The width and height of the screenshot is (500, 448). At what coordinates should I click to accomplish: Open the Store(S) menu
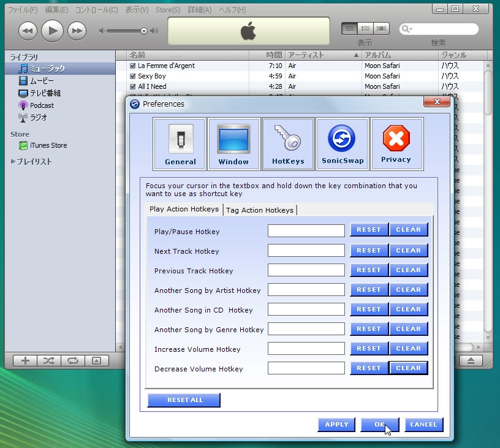tap(168, 10)
